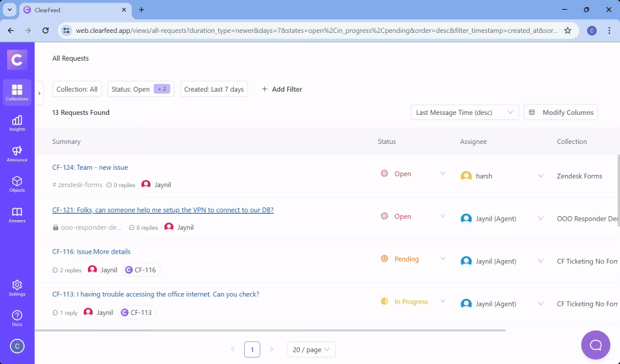
Task: Open the Docs help icon
Action: coord(17,318)
